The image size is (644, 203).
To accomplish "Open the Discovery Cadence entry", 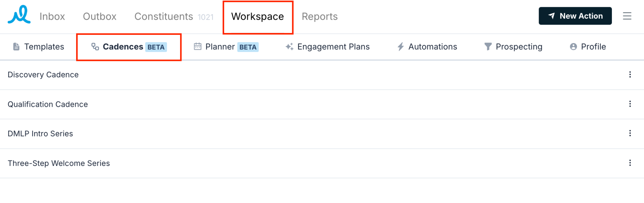I will [43, 75].
